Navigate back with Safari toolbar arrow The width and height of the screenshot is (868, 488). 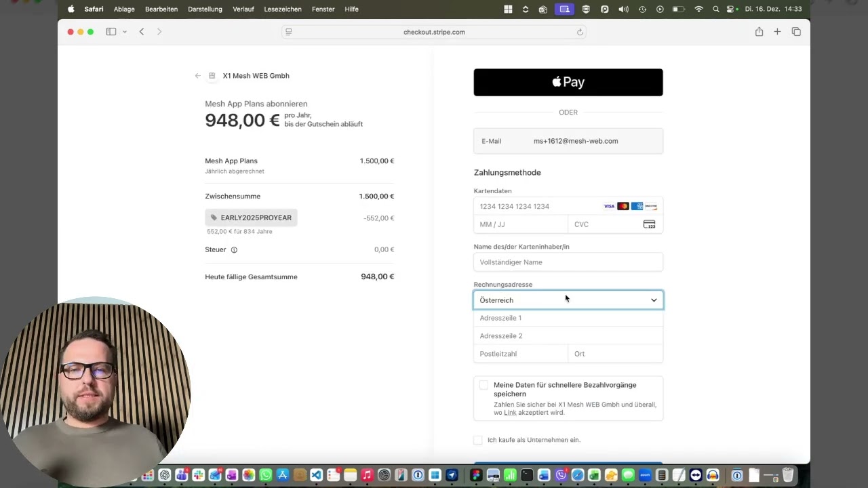[x=142, y=32]
